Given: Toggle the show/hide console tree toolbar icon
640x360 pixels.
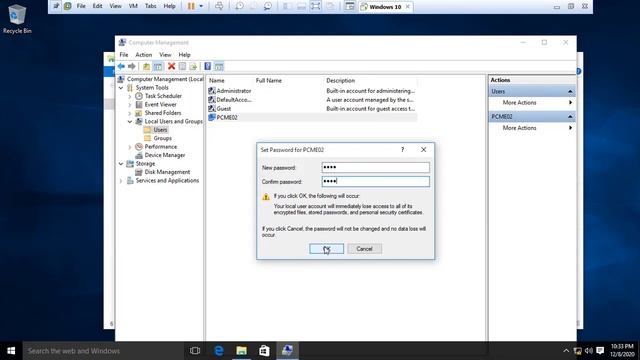Looking at the screenshot, I should pyautogui.click(x=158, y=66).
